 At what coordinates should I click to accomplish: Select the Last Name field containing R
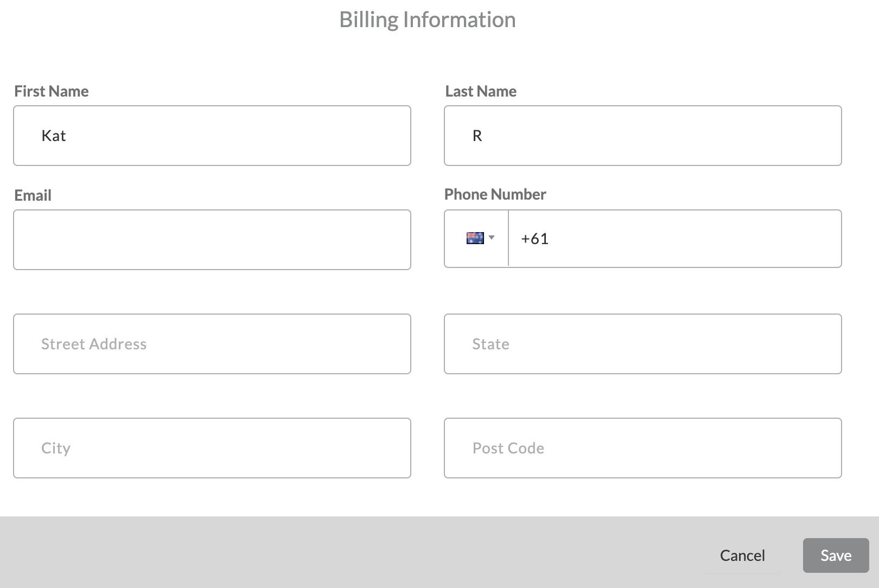(x=642, y=136)
